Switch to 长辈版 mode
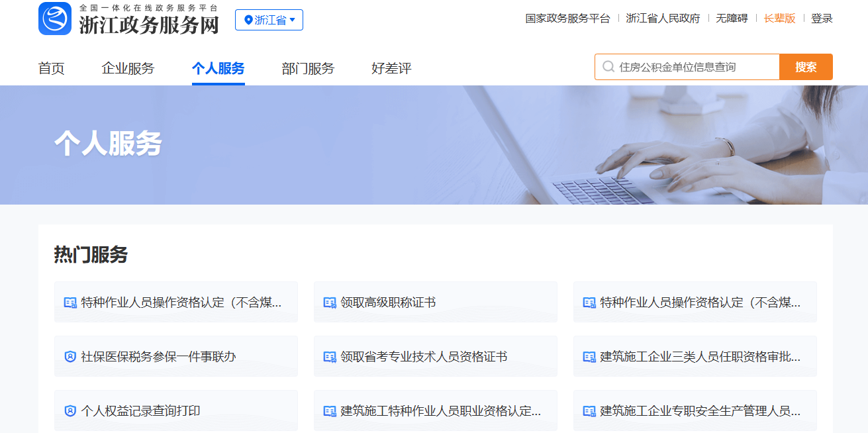Viewport: 868px width, 433px height. [x=779, y=19]
